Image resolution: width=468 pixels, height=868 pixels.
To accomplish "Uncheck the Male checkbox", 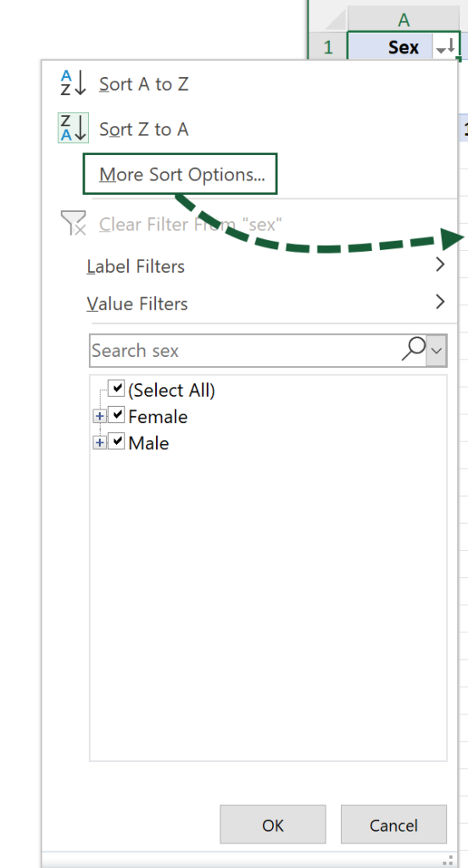I will click(x=116, y=442).
